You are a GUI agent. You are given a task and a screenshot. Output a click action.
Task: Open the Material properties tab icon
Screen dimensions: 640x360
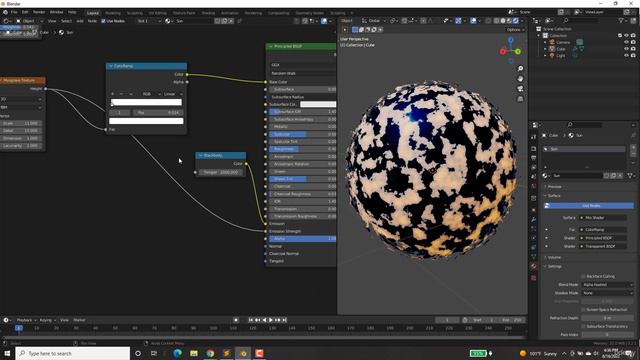(533, 266)
